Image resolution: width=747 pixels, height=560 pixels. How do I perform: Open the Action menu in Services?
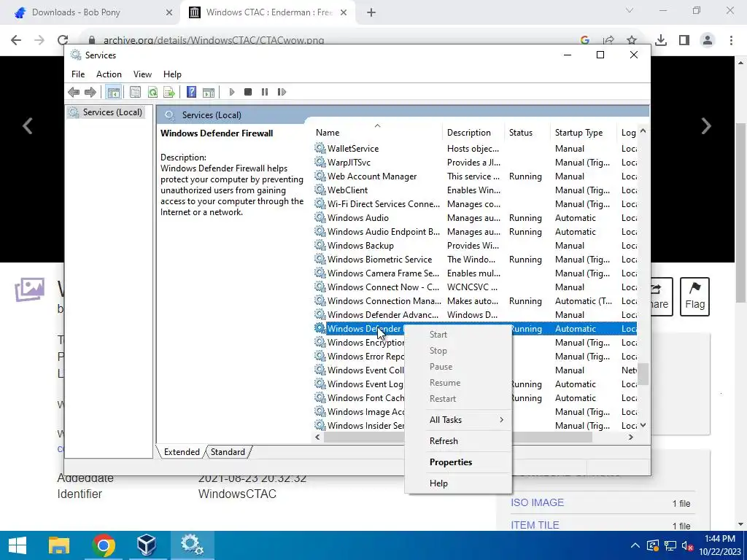pos(109,74)
